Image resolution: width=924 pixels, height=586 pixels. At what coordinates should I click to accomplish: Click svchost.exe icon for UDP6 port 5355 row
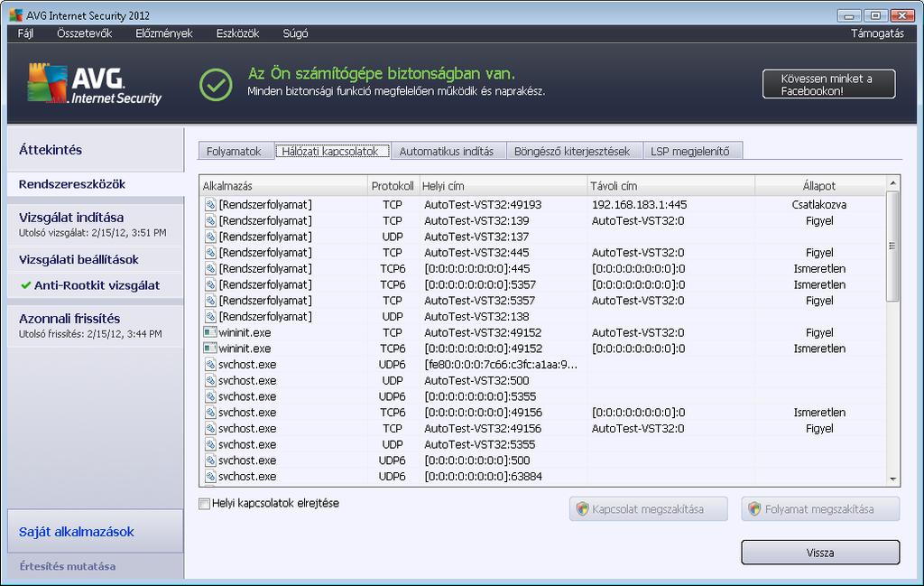210,396
